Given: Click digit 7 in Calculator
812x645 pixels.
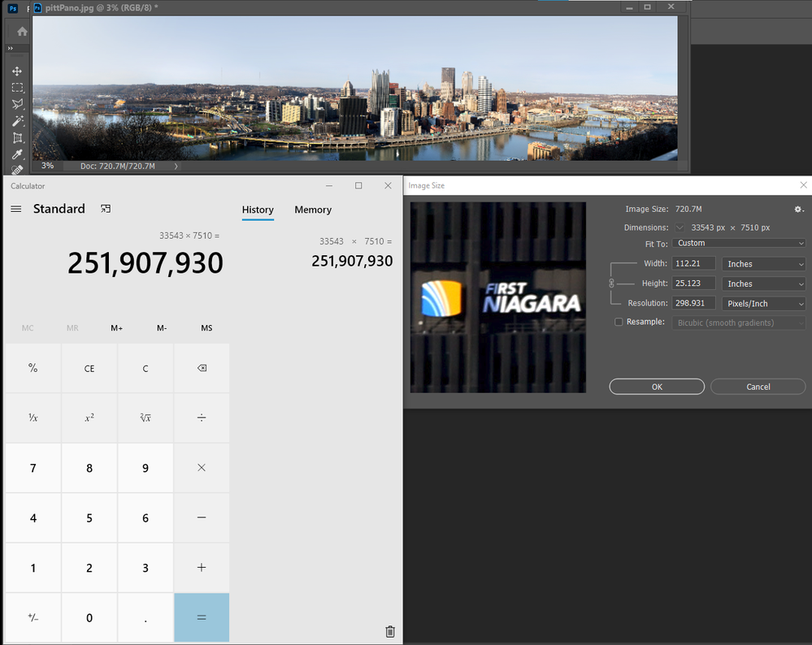Looking at the screenshot, I should (x=33, y=467).
